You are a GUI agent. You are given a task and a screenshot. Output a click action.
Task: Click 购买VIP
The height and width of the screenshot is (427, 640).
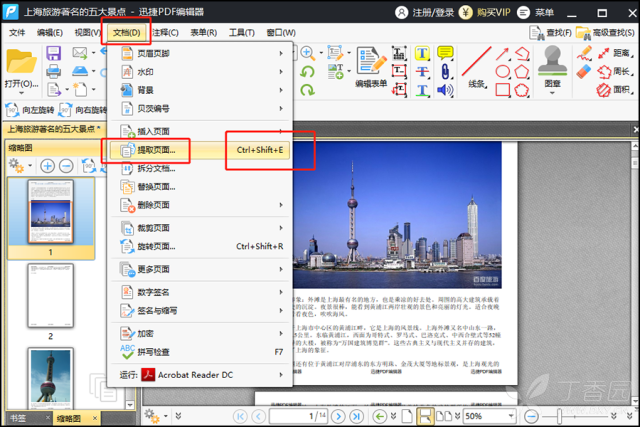pos(484,13)
